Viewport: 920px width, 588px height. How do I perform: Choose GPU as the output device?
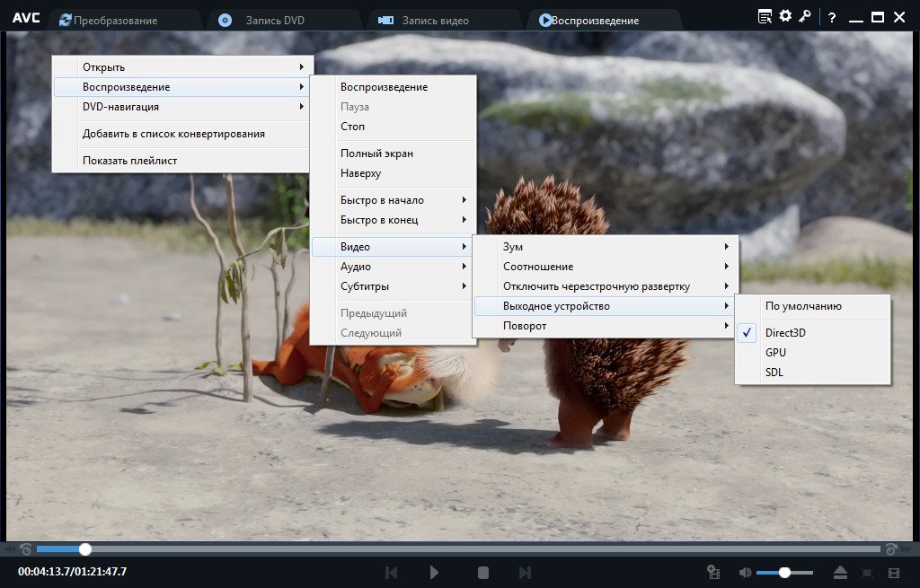click(775, 352)
